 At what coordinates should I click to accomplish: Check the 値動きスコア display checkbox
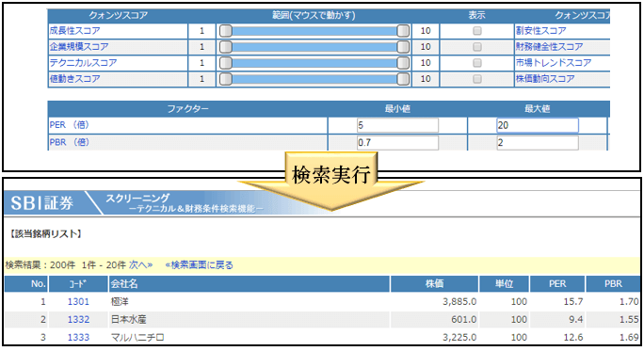(x=476, y=79)
